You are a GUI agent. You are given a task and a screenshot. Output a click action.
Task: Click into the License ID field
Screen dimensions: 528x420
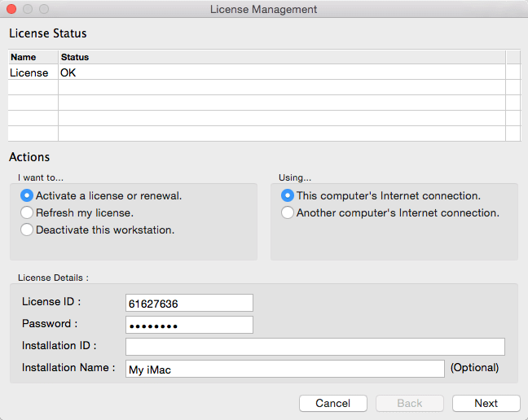coord(189,303)
